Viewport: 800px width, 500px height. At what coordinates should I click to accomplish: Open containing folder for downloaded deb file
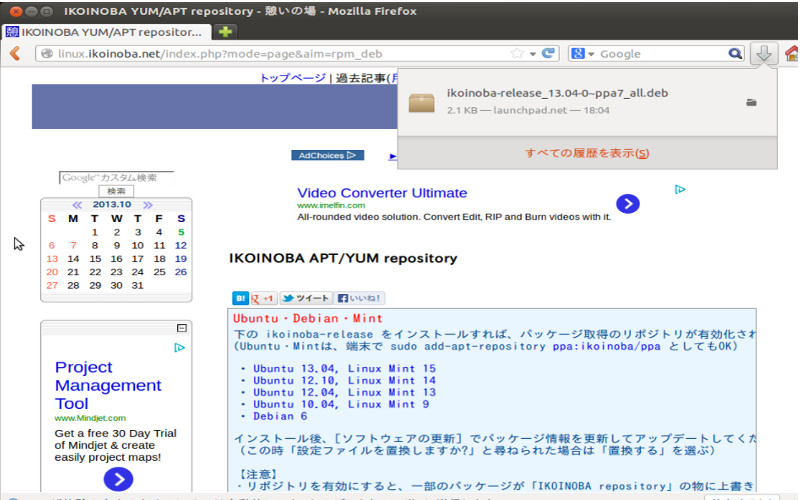pos(751,103)
